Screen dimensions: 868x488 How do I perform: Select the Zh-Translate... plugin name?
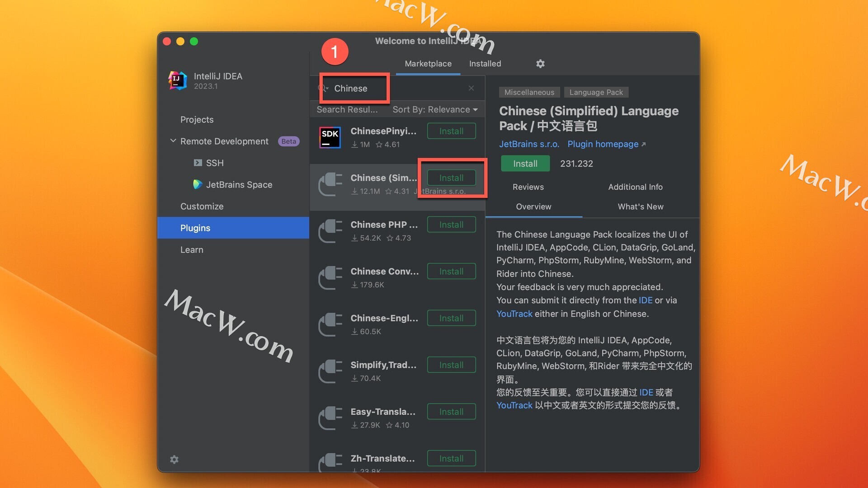pos(382,459)
